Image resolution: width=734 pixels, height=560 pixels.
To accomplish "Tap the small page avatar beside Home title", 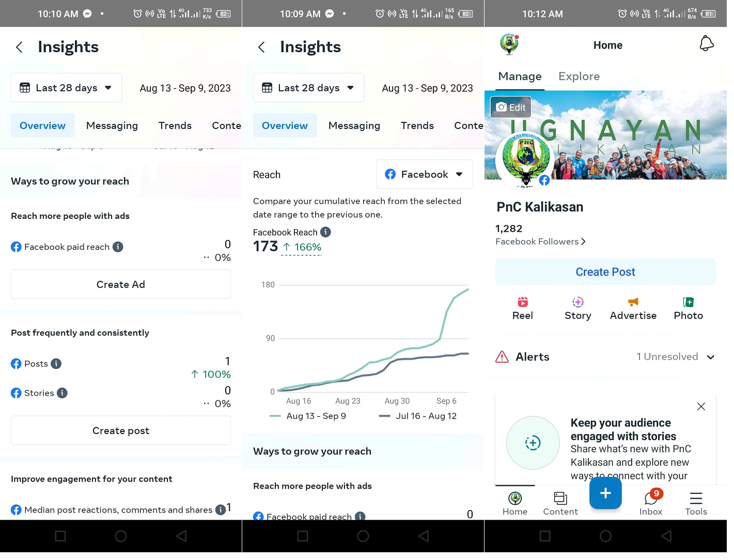I will pos(509,44).
